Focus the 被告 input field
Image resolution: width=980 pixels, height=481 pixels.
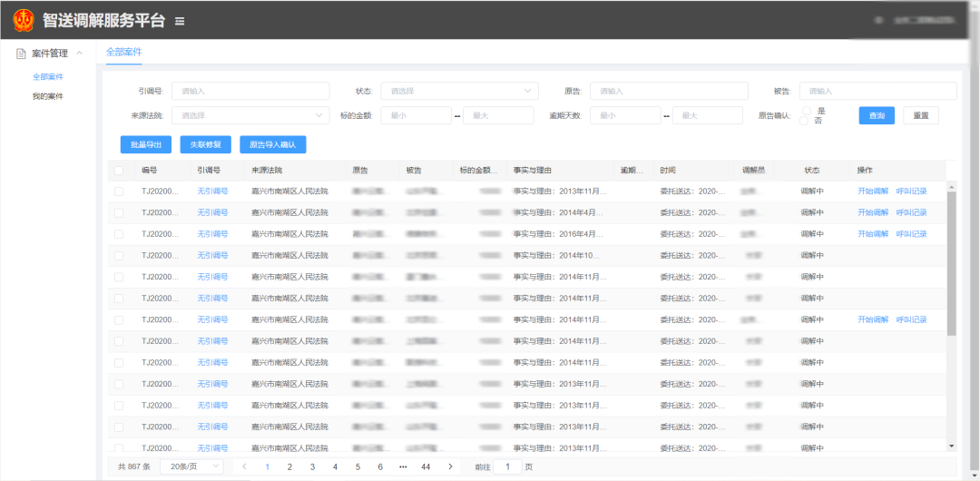pyautogui.click(x=878, y=91)
